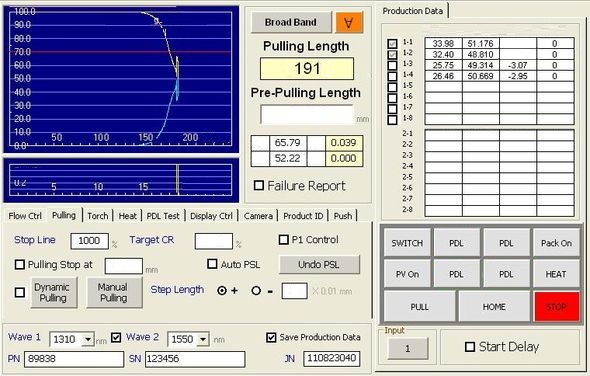Click the SWITCH control button
Image resolution: width=590 pixels, height=376 pixels.
(407, 243)
